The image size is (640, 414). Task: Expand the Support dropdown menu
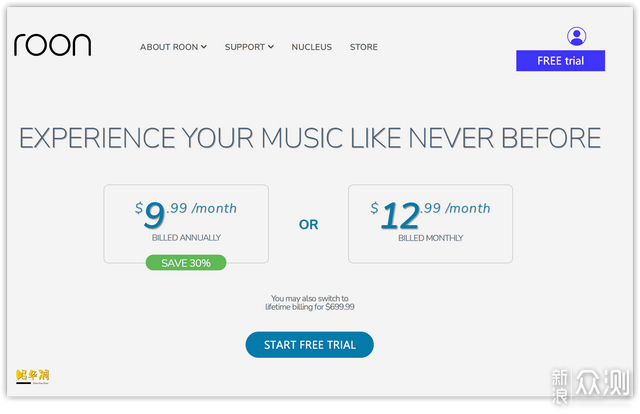(248, 47)
